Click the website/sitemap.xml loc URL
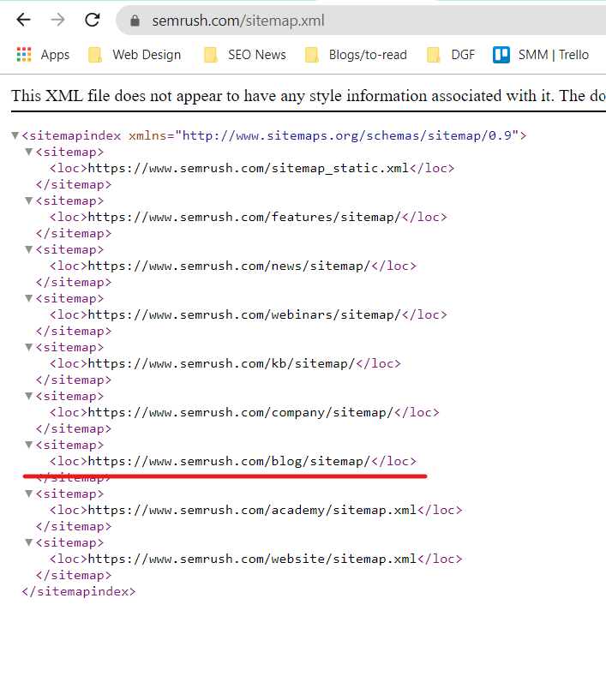The height and width of the screenshot is (700, 606). (252, 559)
